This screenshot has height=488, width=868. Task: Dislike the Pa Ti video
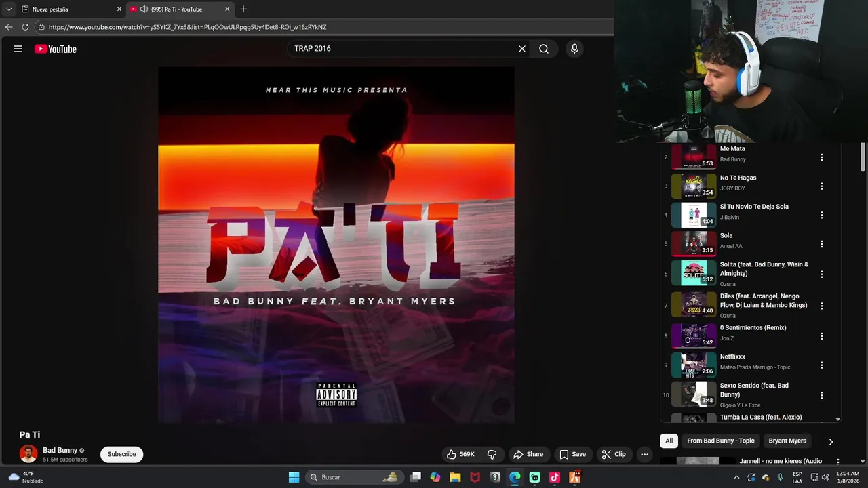point(492,454)
